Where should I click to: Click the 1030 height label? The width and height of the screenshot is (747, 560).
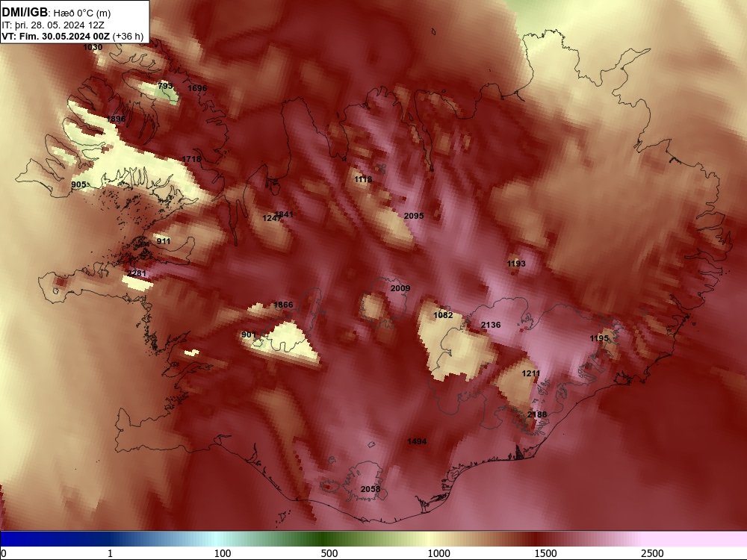tap(93, 47)
